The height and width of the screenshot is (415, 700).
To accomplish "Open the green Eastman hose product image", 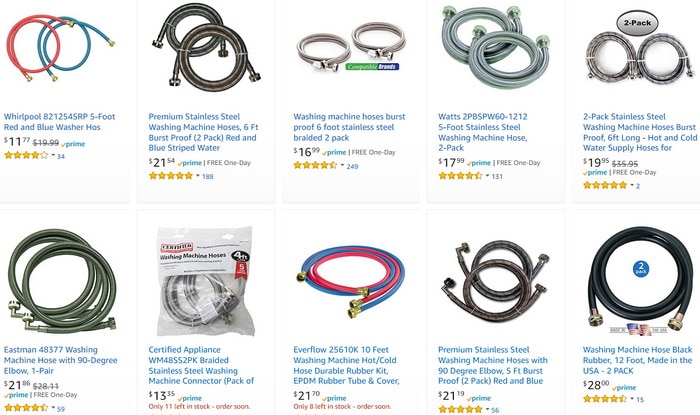I will point(61,281).
